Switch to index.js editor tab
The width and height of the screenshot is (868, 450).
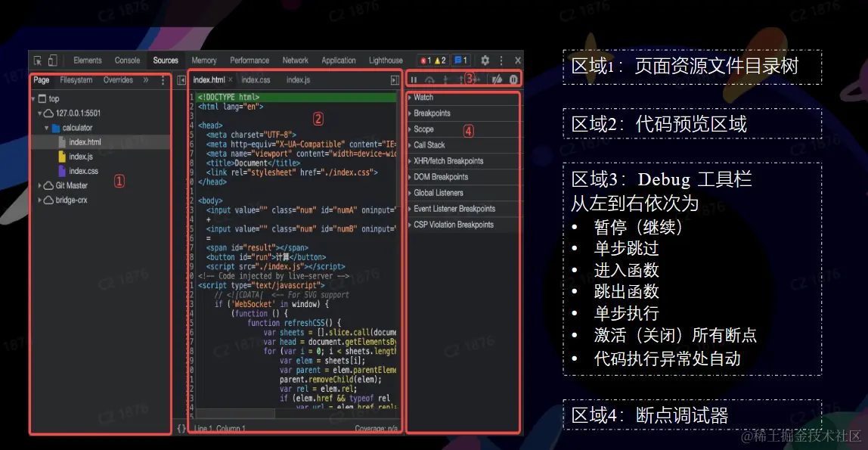298,80
